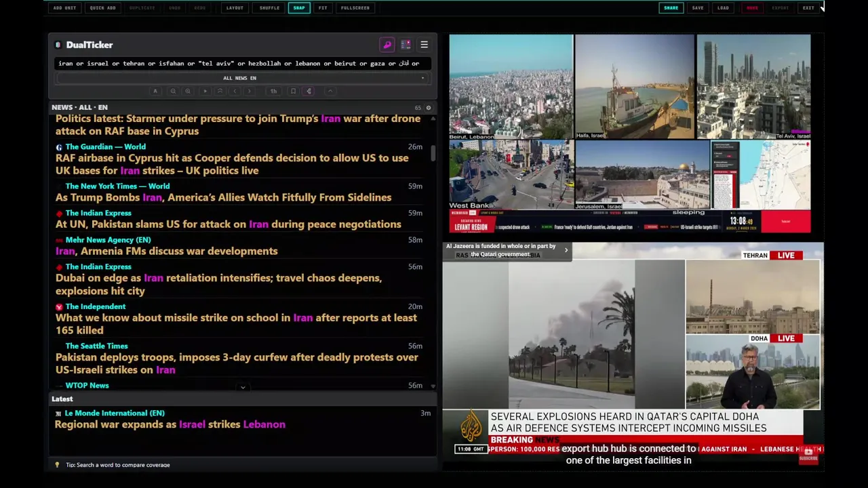Go to previous item with left arrow
The height and width of the screenshot is (488, 868).
click(235, 91)
